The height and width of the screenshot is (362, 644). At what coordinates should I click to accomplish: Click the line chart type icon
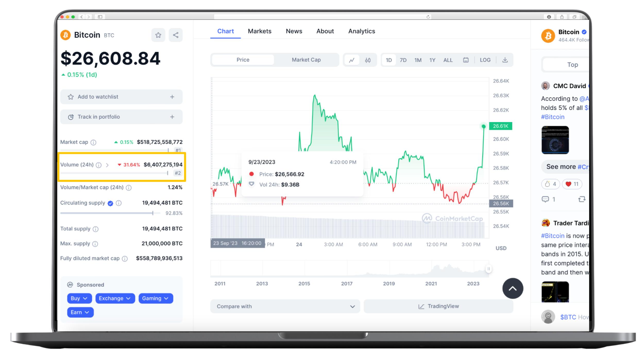351,60
